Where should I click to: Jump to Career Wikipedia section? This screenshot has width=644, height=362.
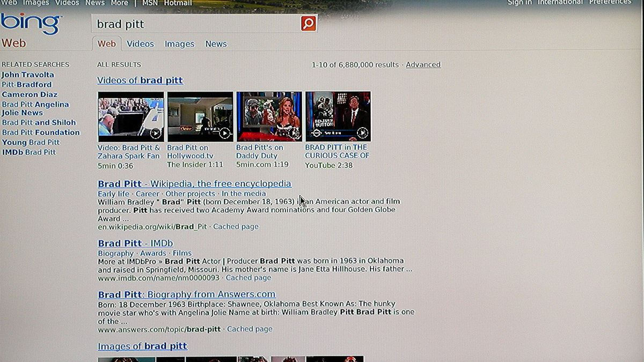point(148,194)
